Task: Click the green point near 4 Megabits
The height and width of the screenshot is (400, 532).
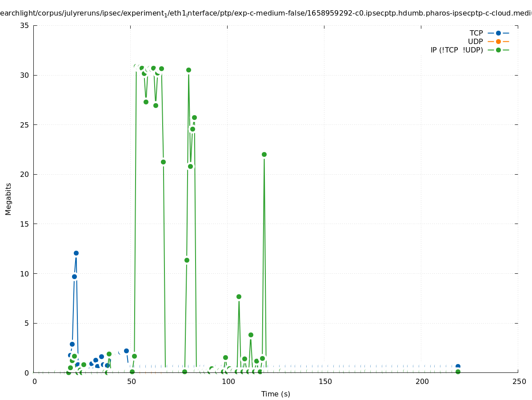Action: (251, 335)
